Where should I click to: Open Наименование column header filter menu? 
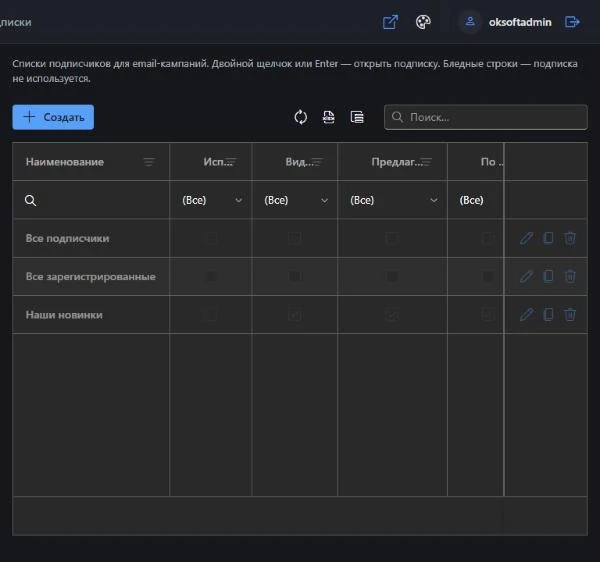149,162
